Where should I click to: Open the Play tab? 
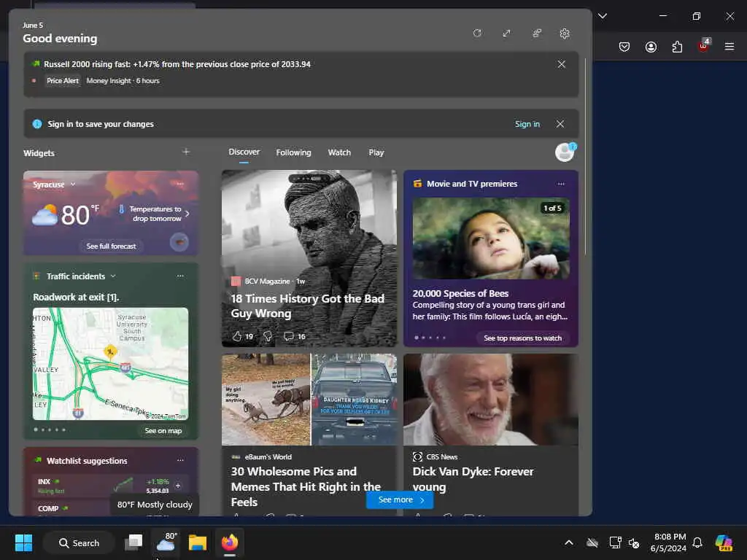tap(376, 152)
